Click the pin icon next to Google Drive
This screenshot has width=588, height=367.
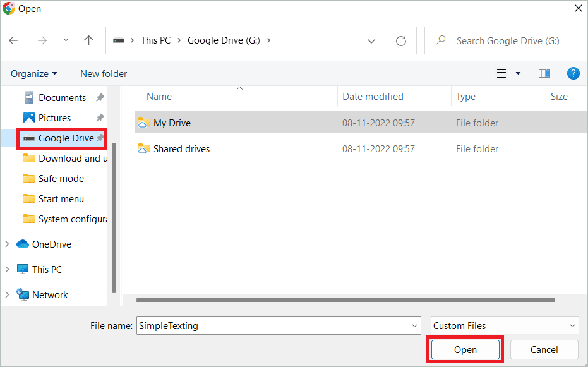pyautogui.click(x=100, y=138)
